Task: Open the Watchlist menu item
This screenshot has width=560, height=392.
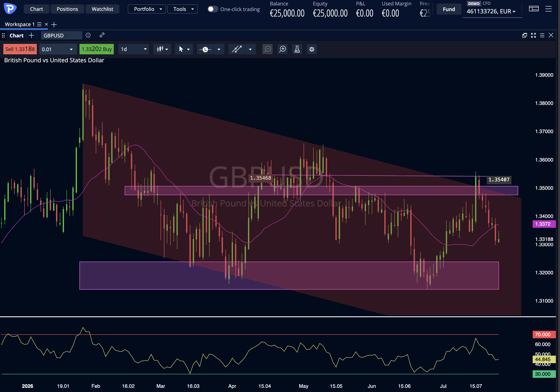Action: point(102,9)
